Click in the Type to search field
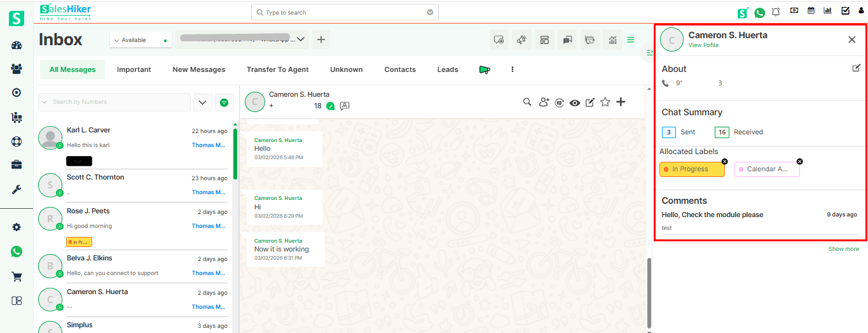Screen dimensions: 868x333 point(345,12)
